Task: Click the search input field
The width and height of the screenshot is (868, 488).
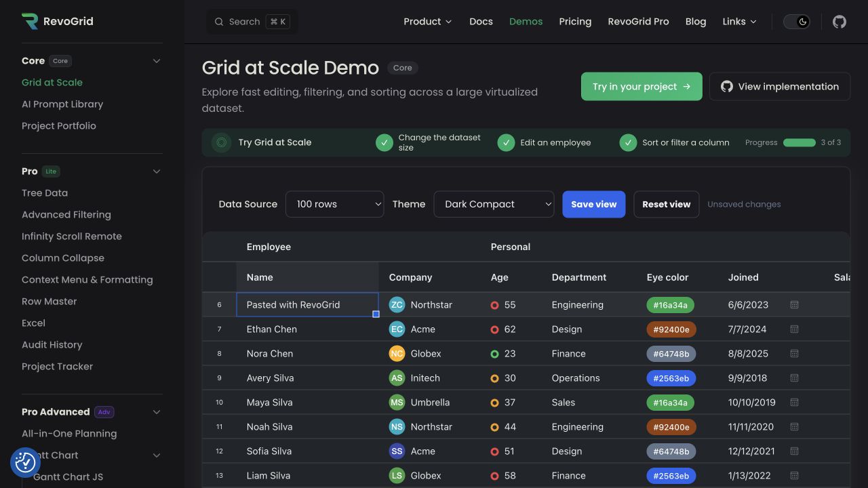Action: (252, 22)
